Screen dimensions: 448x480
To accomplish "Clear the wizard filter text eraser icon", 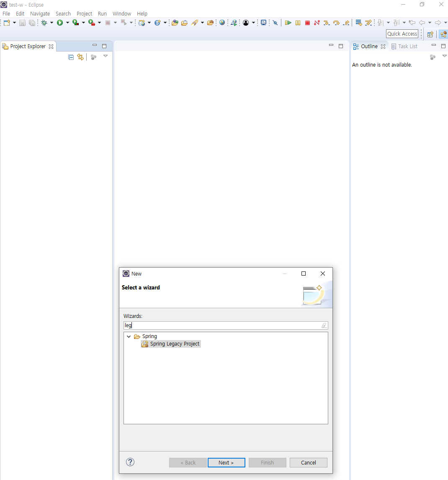I will pos(324,325).
